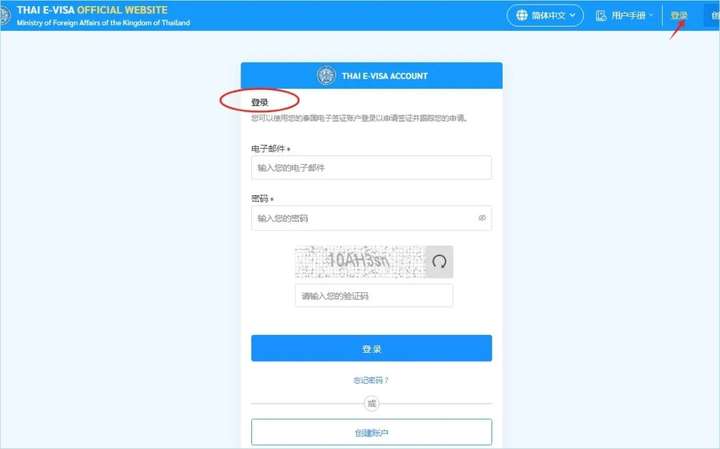Click the dropdown chevron beside 简体中文
720x449 pixels.
(573, 16)
